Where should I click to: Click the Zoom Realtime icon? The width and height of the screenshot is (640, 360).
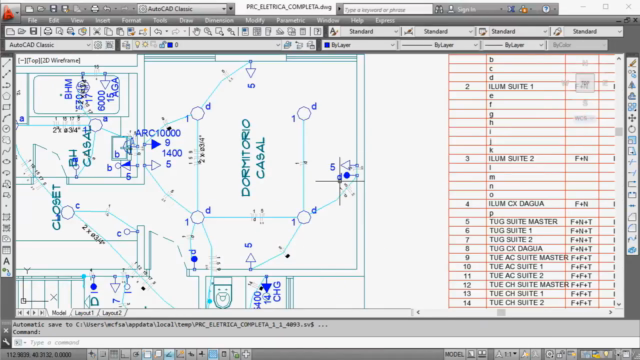coord(208,31)
